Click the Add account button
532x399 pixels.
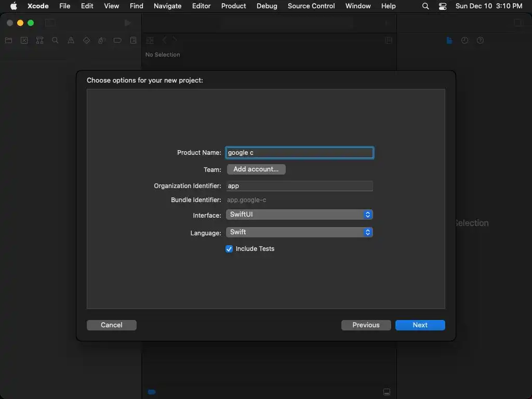tap(256, 169)
